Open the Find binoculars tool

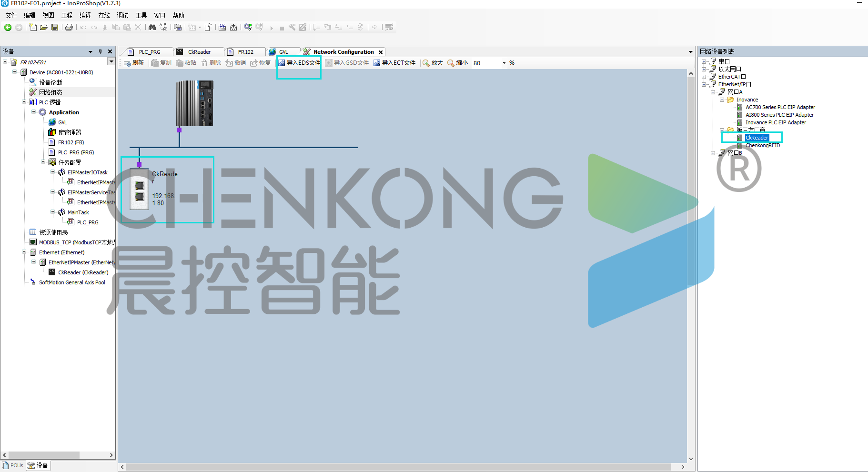pyautogui.click(x=152, y=27)
